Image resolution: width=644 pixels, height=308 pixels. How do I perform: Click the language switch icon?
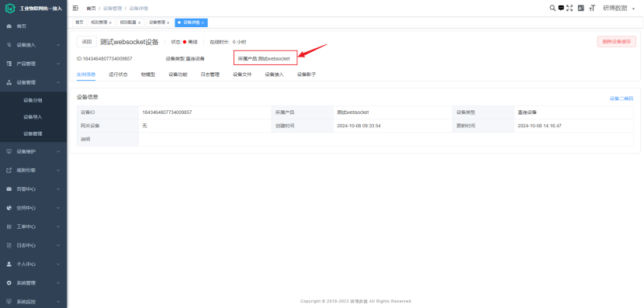[x=580, y=8]
